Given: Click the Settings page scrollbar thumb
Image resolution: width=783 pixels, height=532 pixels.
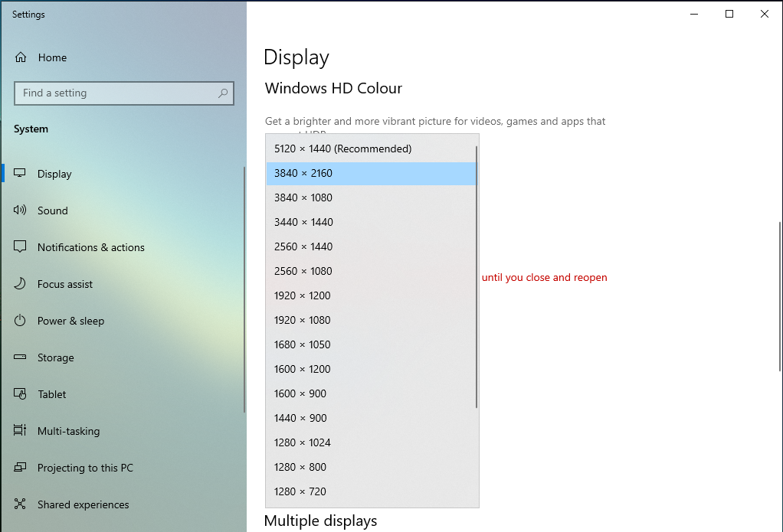Looking at the screenshot, I should [x=780, y=296].
